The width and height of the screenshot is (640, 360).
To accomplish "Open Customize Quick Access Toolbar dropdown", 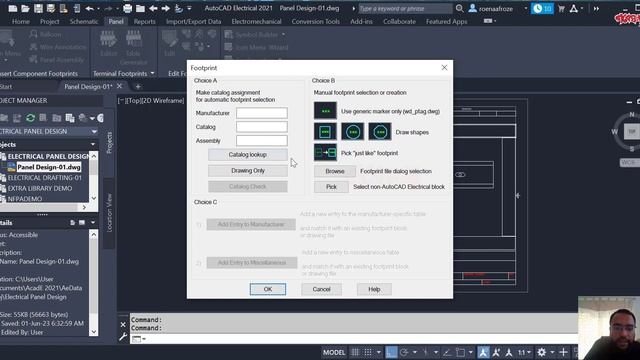I will pos(189,8).
